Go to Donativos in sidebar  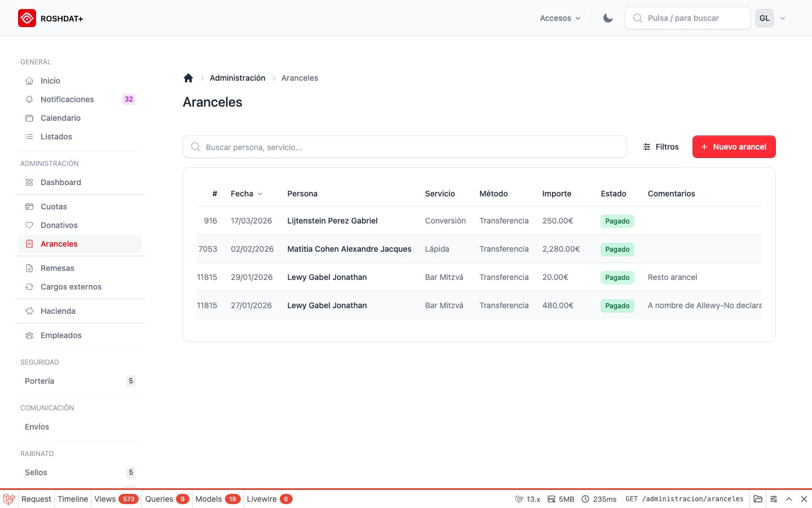click(59, 225)
